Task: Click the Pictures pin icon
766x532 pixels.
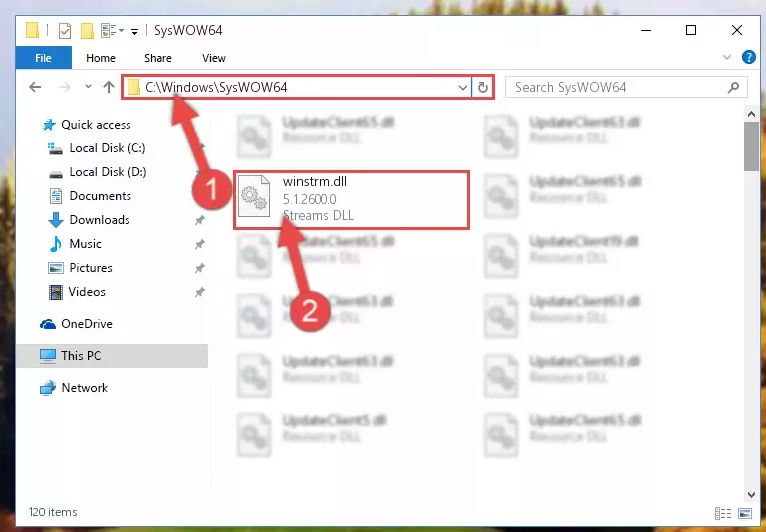Action: click(x=199, y=268)
